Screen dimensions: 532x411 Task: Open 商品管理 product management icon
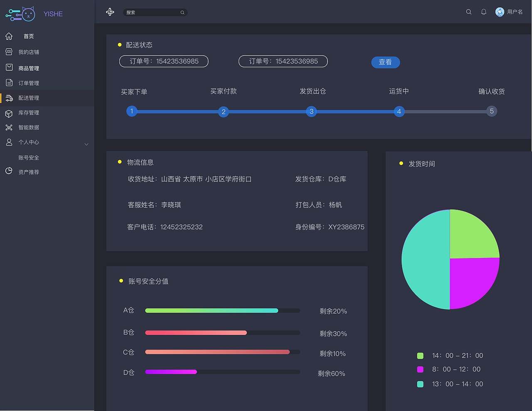(8, 67)
